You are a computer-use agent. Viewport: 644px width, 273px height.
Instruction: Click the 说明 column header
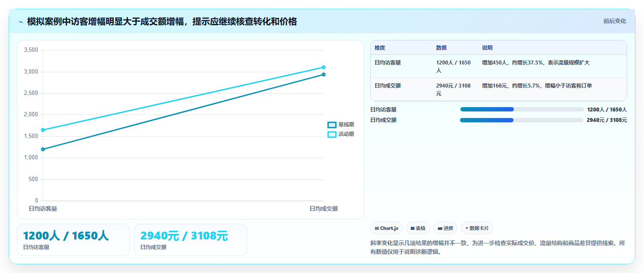487,48
